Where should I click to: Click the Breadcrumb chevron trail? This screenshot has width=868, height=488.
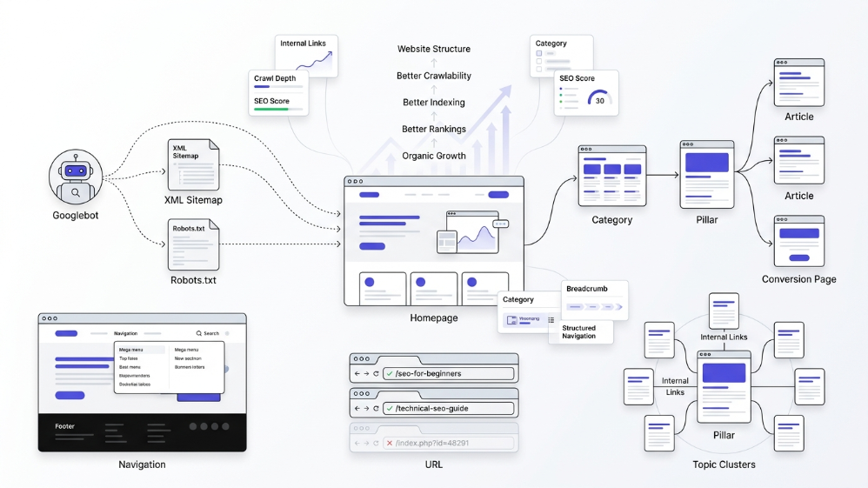coord(595,306)
